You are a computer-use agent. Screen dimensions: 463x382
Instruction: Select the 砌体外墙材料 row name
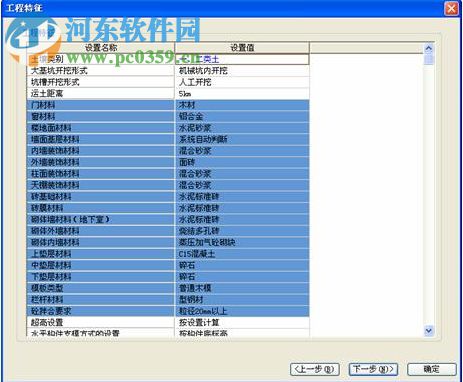[x=101, y=231]
